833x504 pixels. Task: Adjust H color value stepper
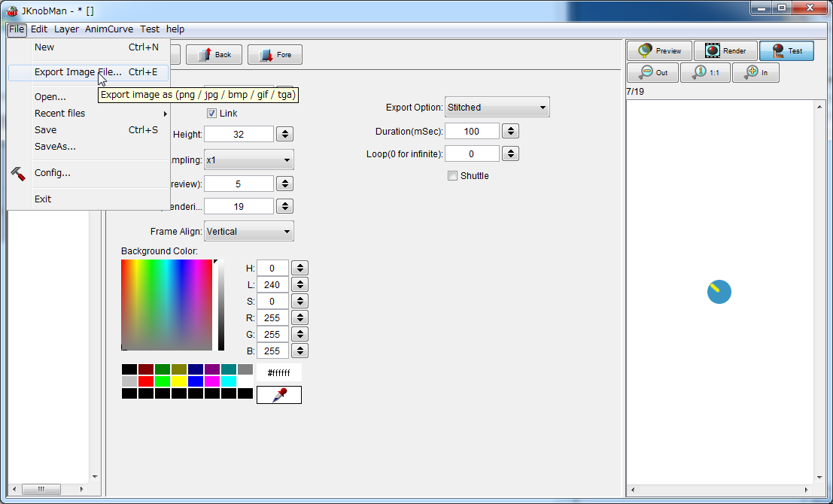pyautogui.click(x=300, y=269)
